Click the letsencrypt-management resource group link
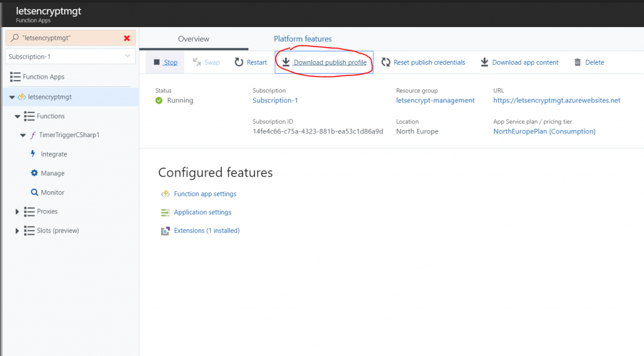644x356 pixels. click(435, 100)
